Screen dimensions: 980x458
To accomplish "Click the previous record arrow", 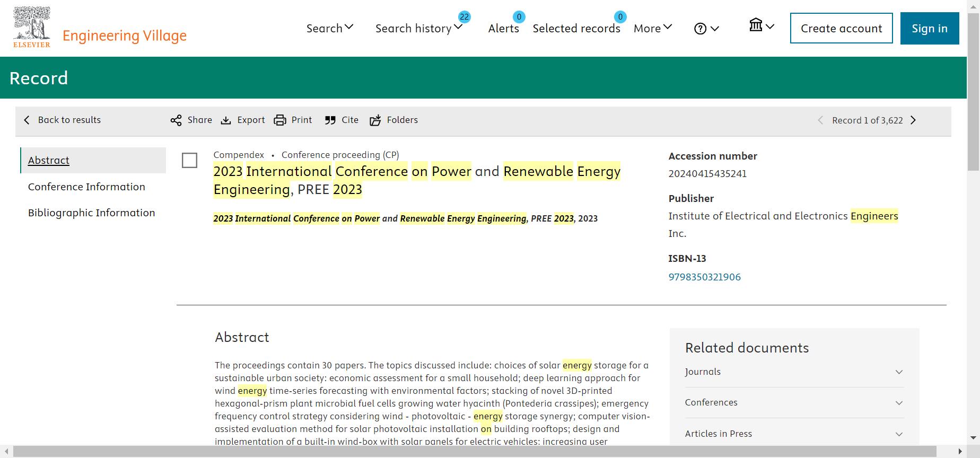I will [820, 120].
